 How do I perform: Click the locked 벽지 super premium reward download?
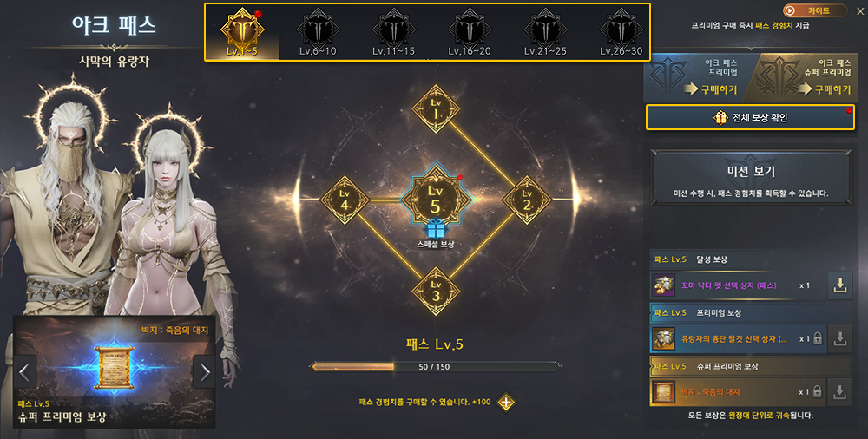coord(839,392)
